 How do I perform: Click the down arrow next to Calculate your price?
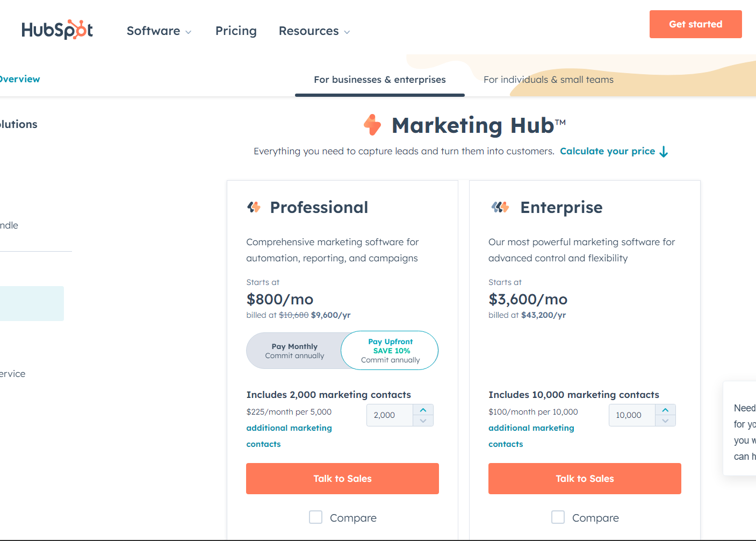coord(664,152)
